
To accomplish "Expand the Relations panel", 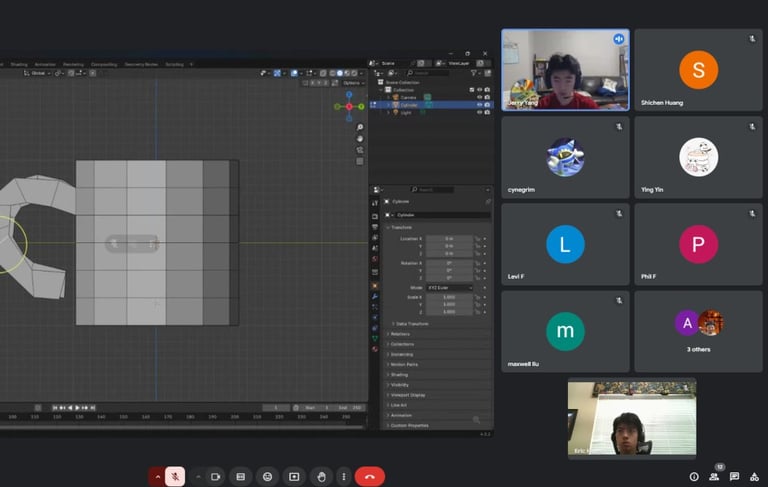I will 400,334.
